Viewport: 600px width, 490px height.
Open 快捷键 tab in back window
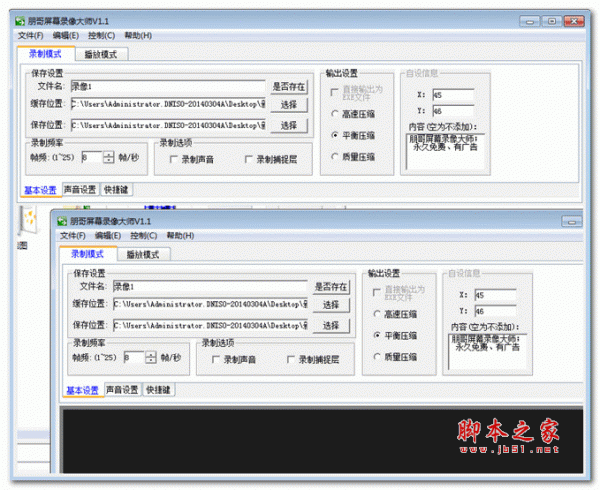[x=116, y=189]
